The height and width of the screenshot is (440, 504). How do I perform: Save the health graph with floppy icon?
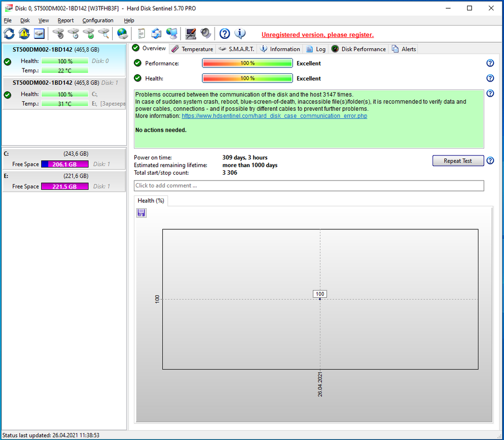point(141,213)
